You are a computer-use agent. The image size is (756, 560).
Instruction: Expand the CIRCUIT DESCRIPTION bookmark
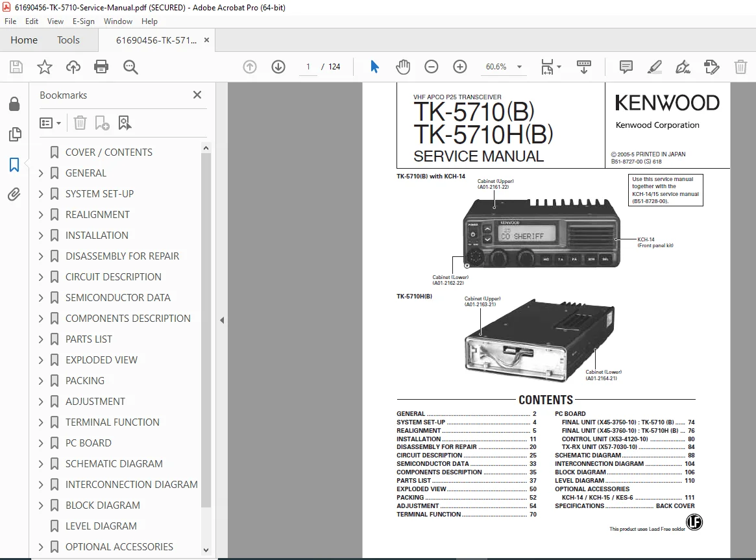[x=41, y=276]
